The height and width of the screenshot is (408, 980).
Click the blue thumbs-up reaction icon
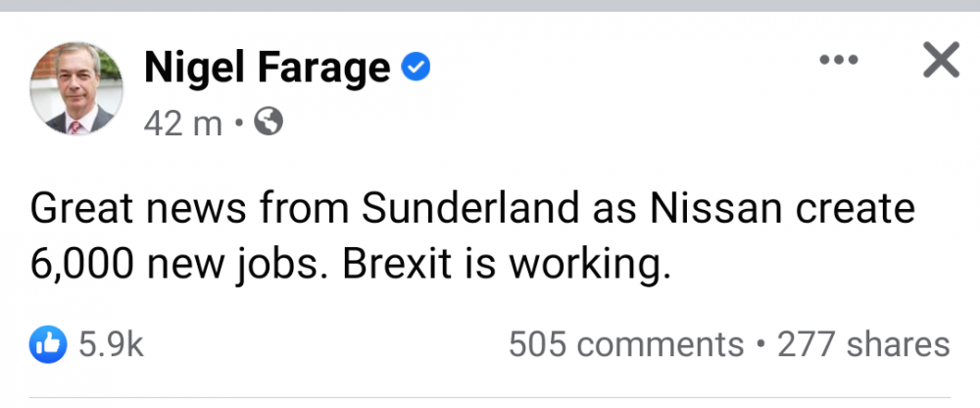coord(49,343)
